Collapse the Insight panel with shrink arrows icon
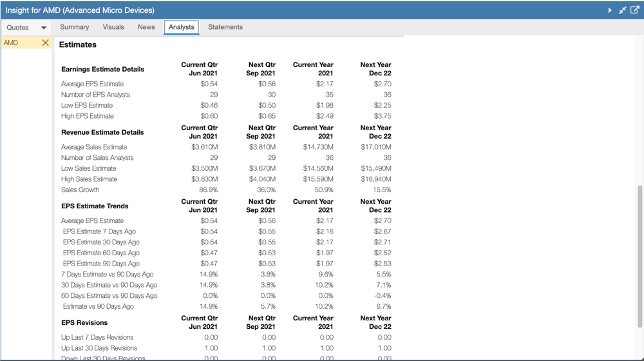This screenshot has height=361, width=644. click(x=622, y=10)
